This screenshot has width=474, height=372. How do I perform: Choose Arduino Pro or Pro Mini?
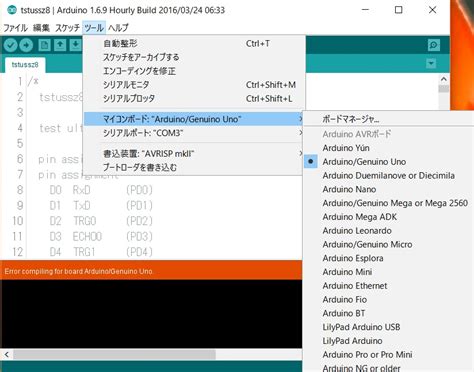(x=367, y=355)
